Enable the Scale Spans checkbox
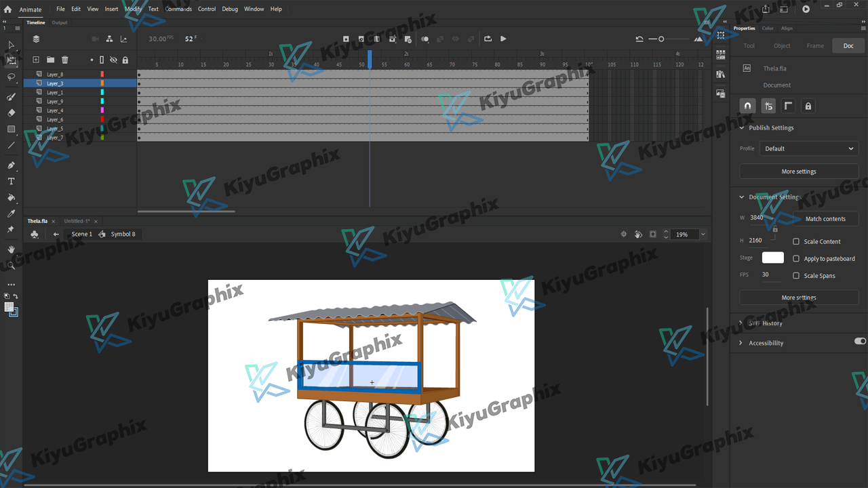 (x=796, y=276)
